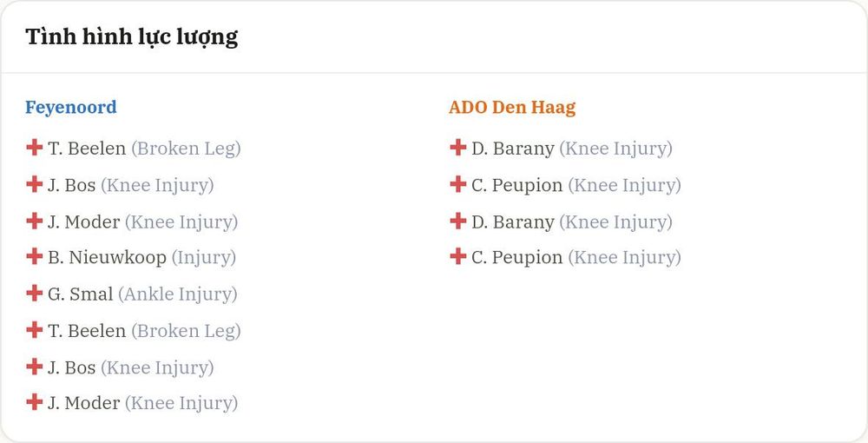Viewport: 868px width, 443px height.
Task: Click the (Ankle Injury) label
Action: tap(178, 294)
